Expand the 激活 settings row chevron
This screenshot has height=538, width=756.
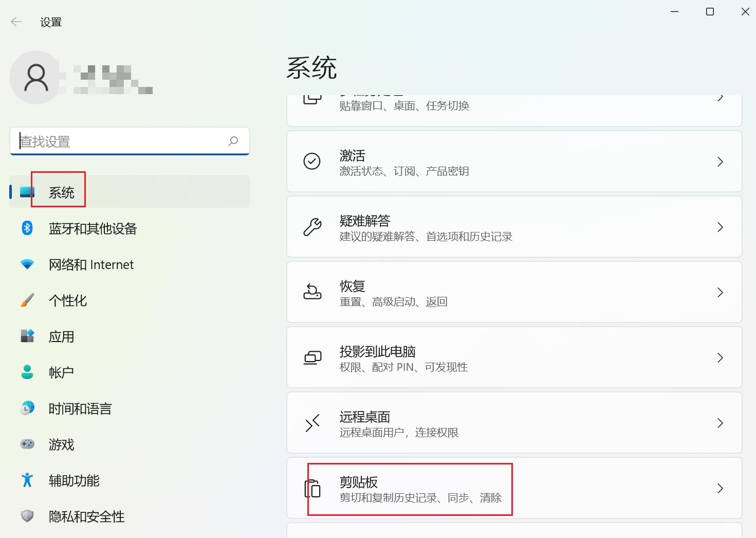[720, 162]
